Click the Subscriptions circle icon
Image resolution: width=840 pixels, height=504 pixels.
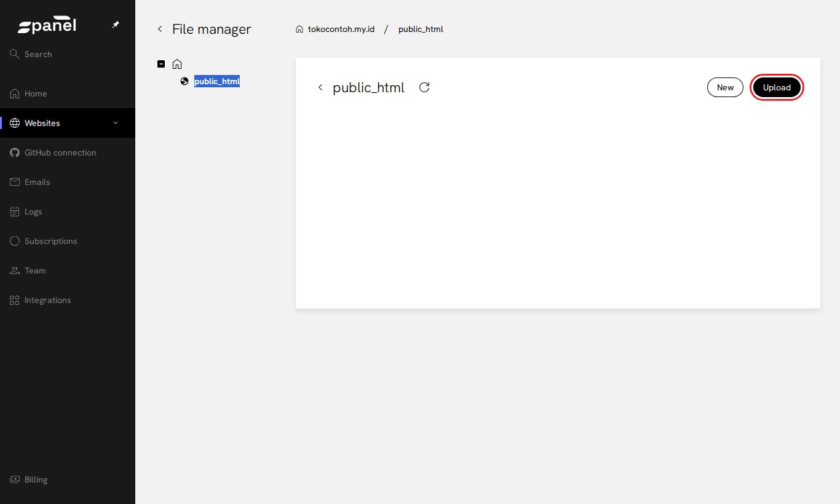(x=15, y=241)
